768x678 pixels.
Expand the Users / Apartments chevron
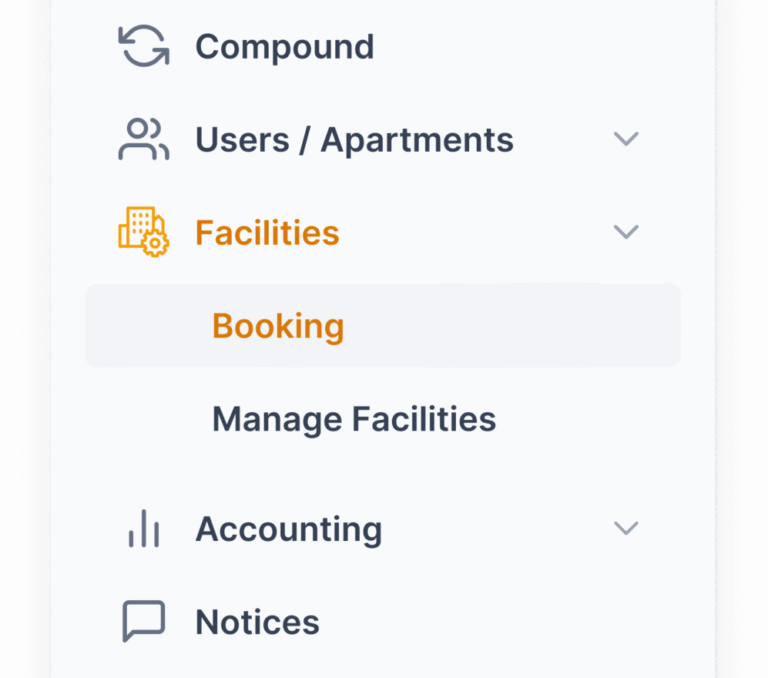626,140
